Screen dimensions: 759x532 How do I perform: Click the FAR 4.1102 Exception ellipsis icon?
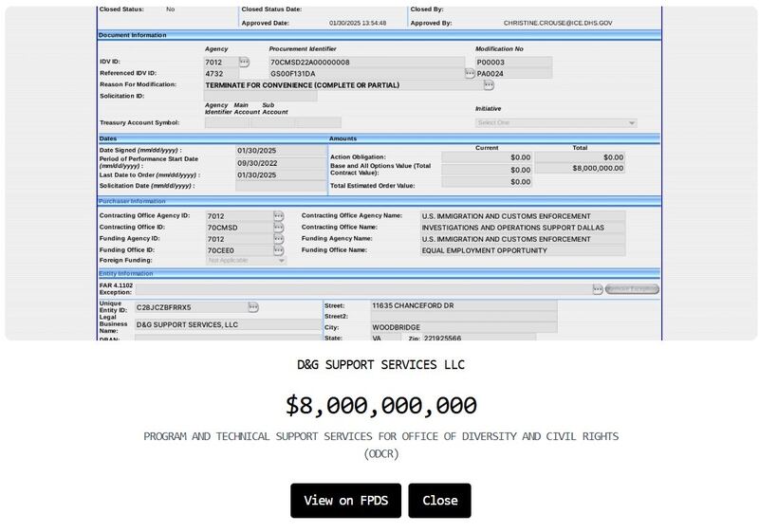598,289
